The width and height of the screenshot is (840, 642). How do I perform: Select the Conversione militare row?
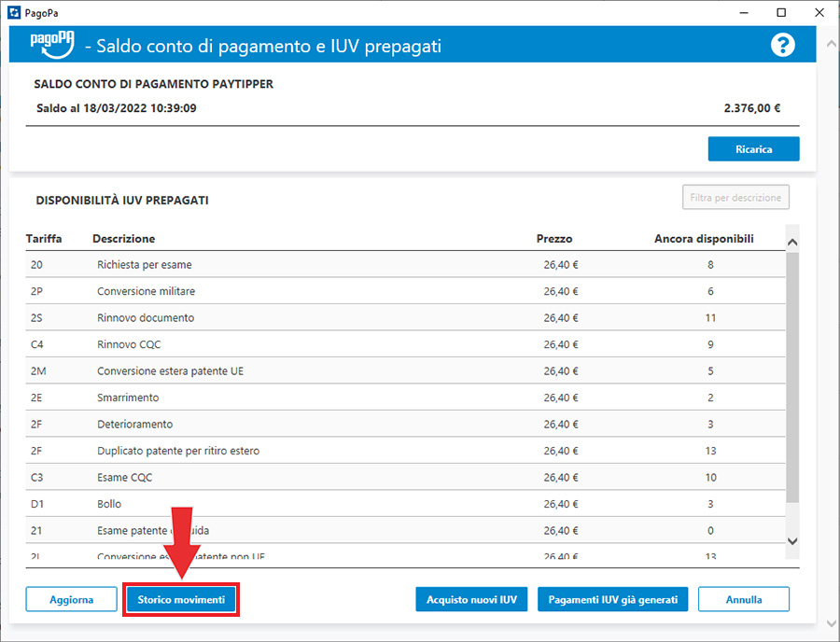click(x=146, y=291)
